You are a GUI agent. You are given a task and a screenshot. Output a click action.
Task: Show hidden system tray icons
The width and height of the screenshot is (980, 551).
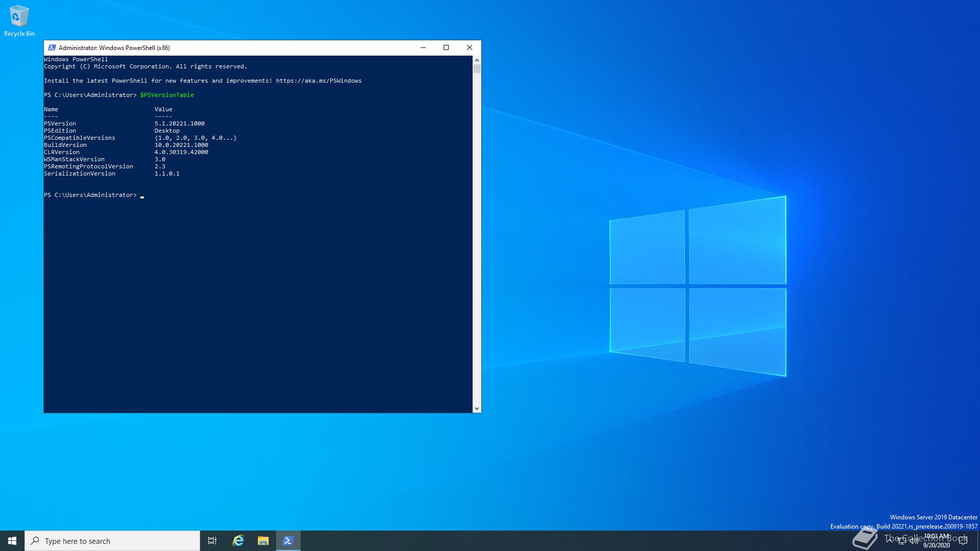(x=890, y=540)
